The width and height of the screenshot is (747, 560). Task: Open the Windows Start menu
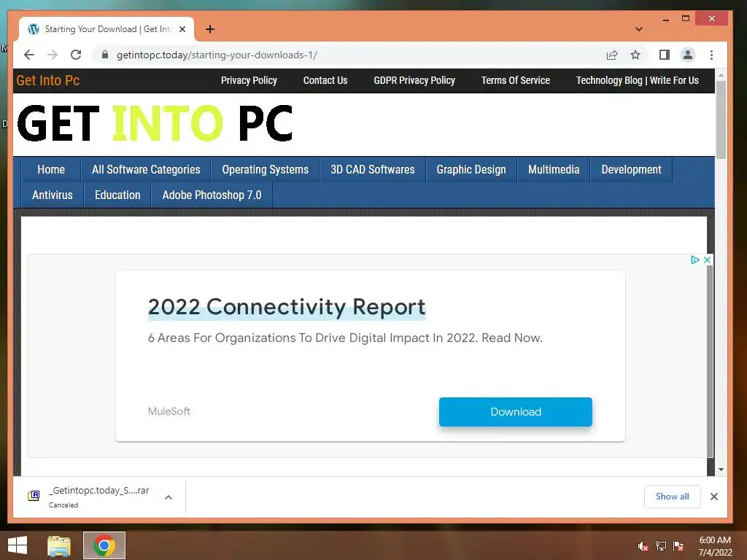(18, 545)
